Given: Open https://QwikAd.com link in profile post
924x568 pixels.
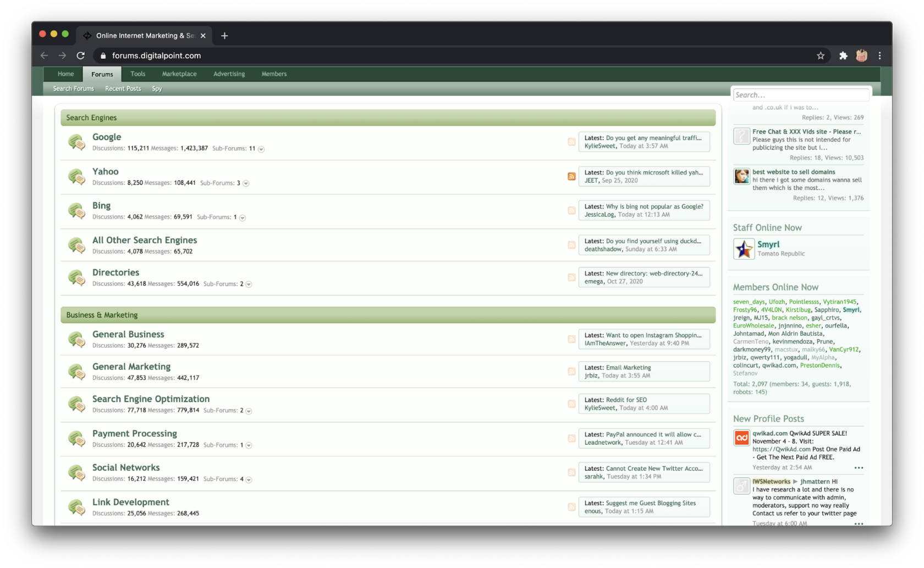Looking at the screenshot, I should pyautogui.click(x=781, y=449).
